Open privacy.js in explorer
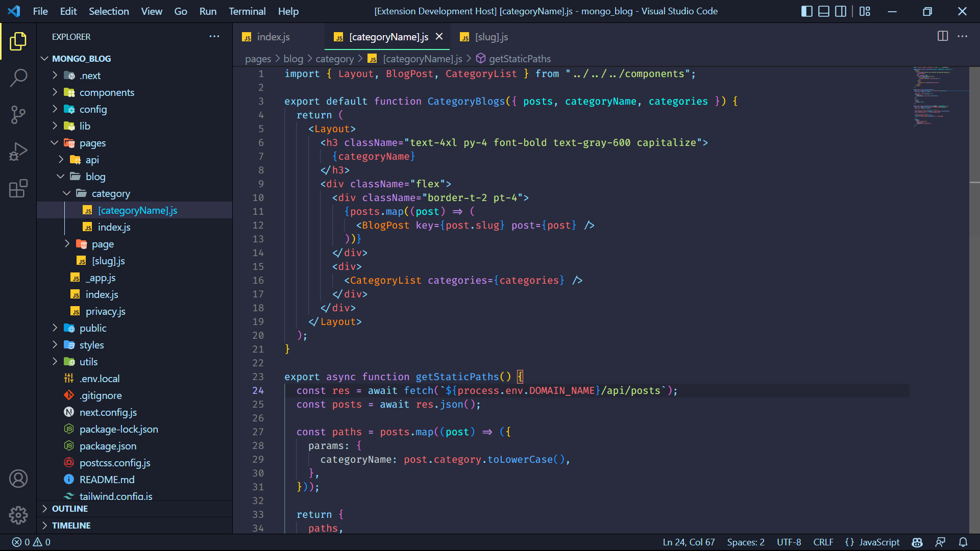 click(x=105, y=311)
